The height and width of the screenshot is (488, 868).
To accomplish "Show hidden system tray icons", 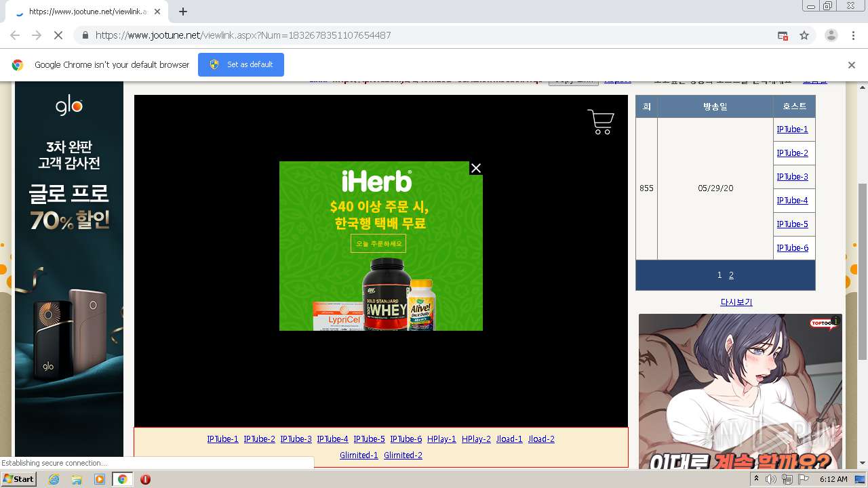I will click(756, 479).
